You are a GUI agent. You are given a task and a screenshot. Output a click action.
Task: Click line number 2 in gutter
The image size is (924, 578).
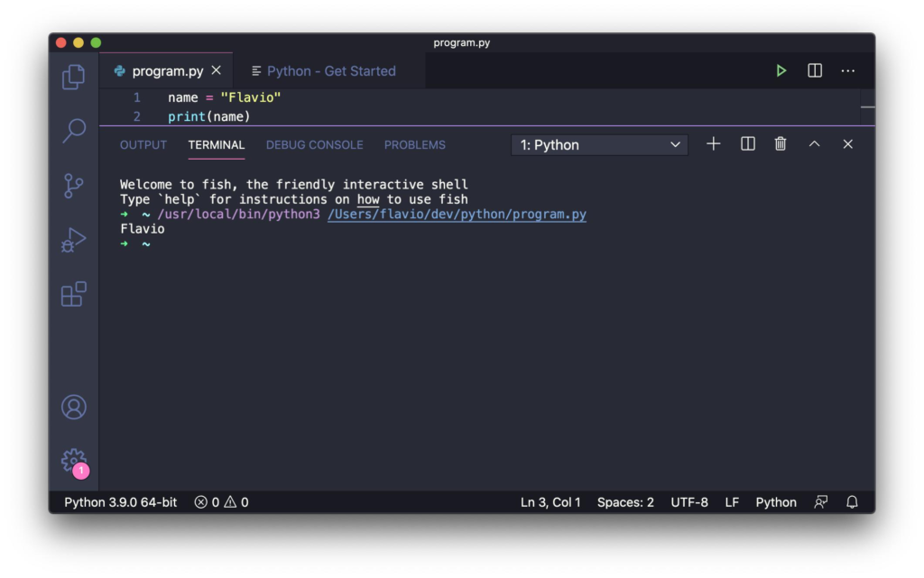(137, 116)
